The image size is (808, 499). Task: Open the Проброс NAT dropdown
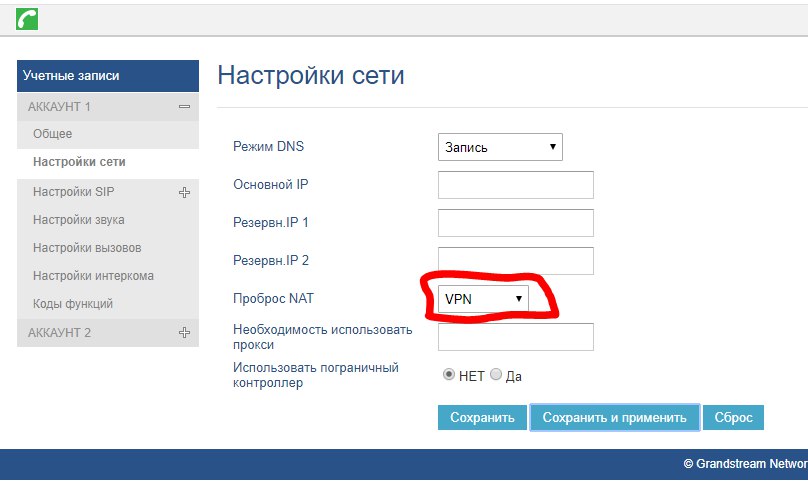point(483,298)
